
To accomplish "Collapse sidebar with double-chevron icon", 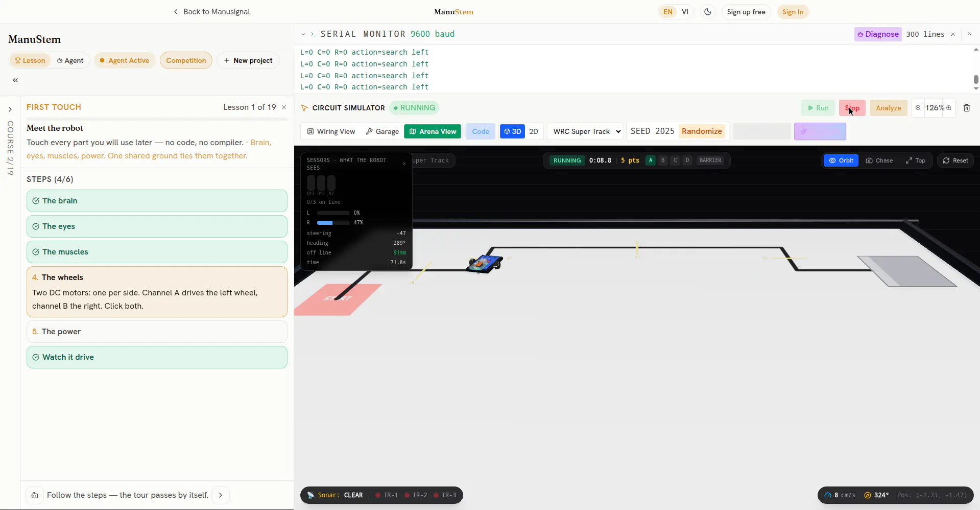I will tap(15, 80).
